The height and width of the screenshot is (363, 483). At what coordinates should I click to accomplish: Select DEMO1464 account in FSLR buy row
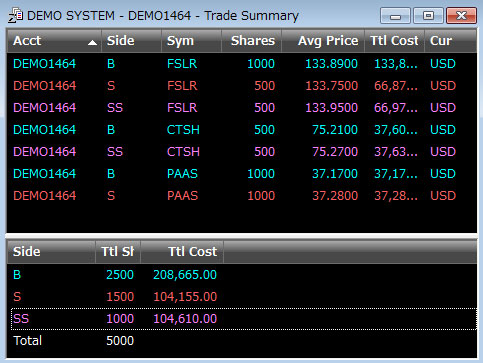click(x=45, y=64)
